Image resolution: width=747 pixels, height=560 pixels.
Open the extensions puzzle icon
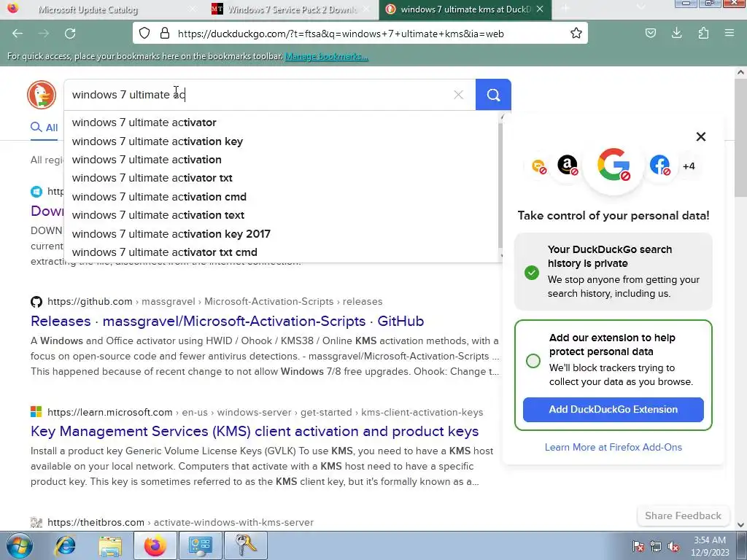[703, 34]
